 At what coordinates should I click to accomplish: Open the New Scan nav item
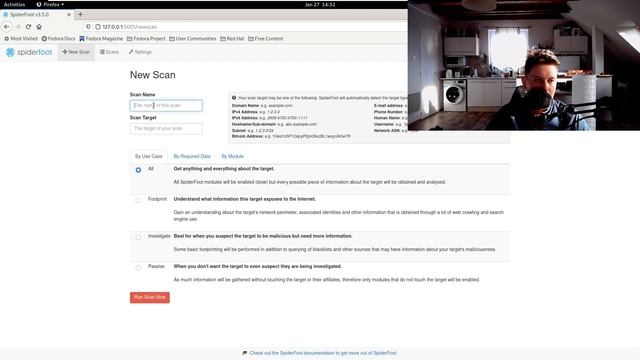click(x=76, y=52)
